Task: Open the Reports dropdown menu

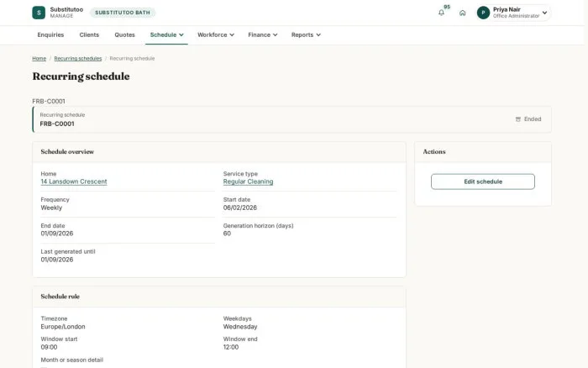Action: (x=306, y=35)
